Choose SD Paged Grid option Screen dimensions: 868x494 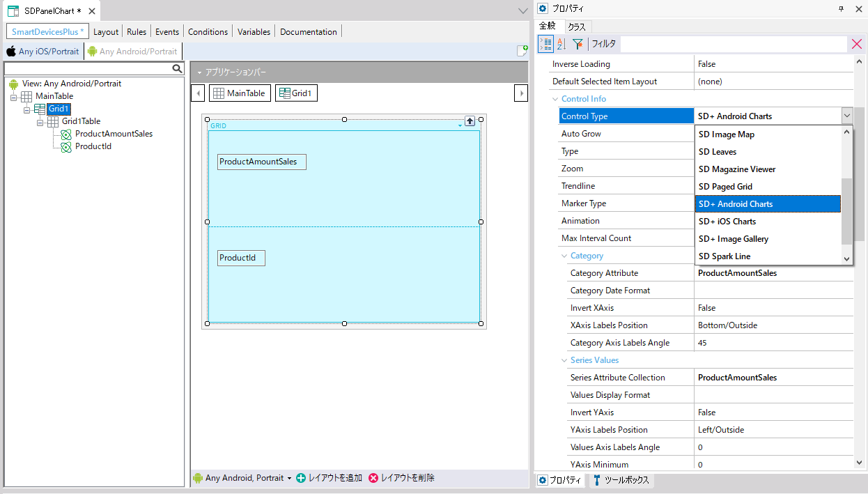768,186
